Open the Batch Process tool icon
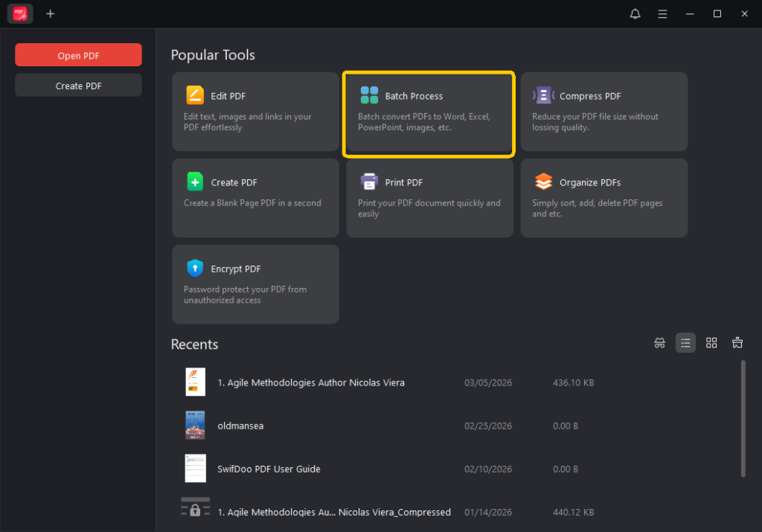762x532 pixels. tap(369, 96)
